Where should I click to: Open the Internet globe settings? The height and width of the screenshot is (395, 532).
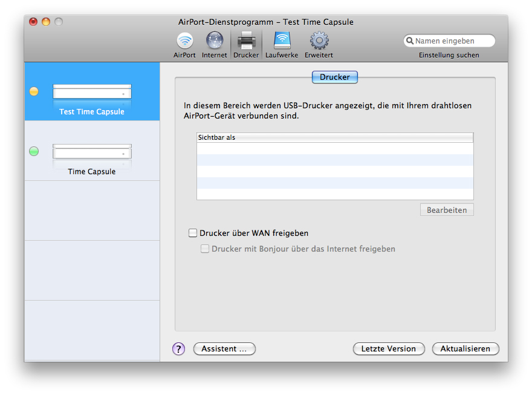pyautogui.click(x=215, y=45)
